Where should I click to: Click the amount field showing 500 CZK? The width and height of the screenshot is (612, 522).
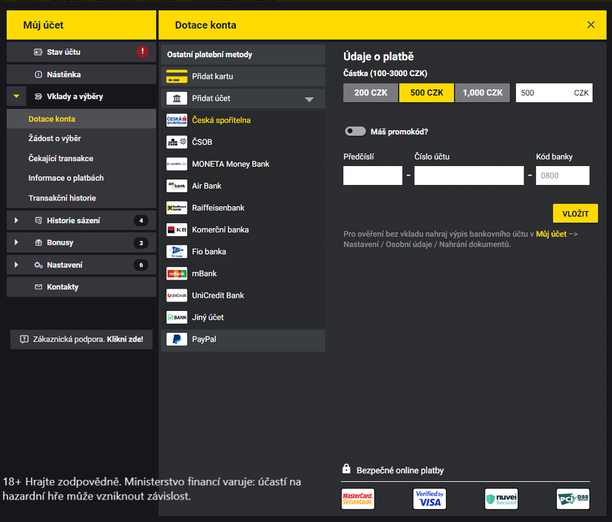554,93
